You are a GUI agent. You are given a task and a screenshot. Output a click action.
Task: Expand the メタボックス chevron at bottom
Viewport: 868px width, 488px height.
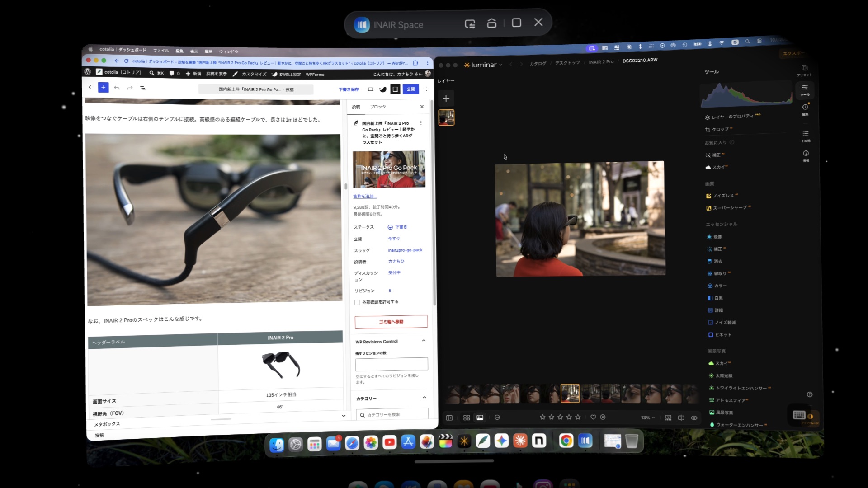click(x=344, y=416)
